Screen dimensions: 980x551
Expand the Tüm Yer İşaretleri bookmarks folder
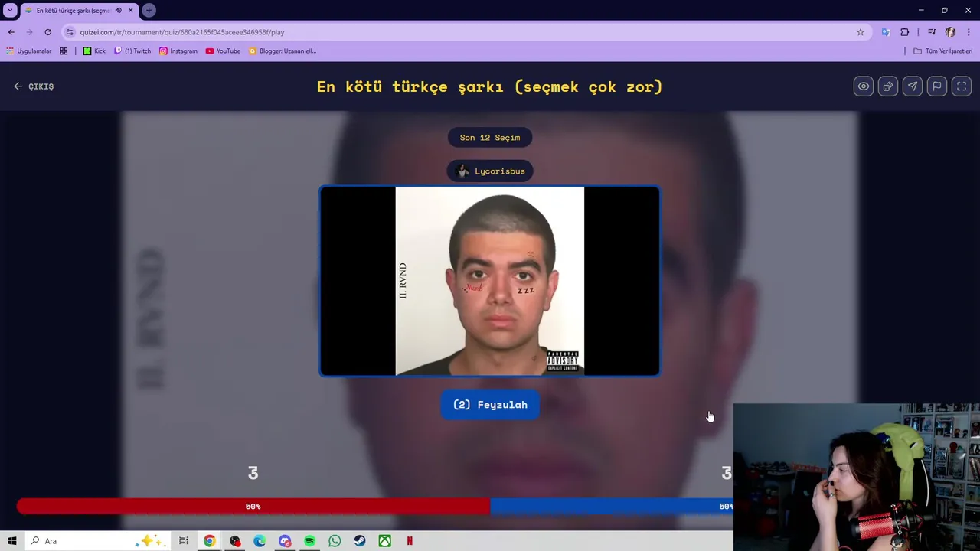tap(942, 51)
